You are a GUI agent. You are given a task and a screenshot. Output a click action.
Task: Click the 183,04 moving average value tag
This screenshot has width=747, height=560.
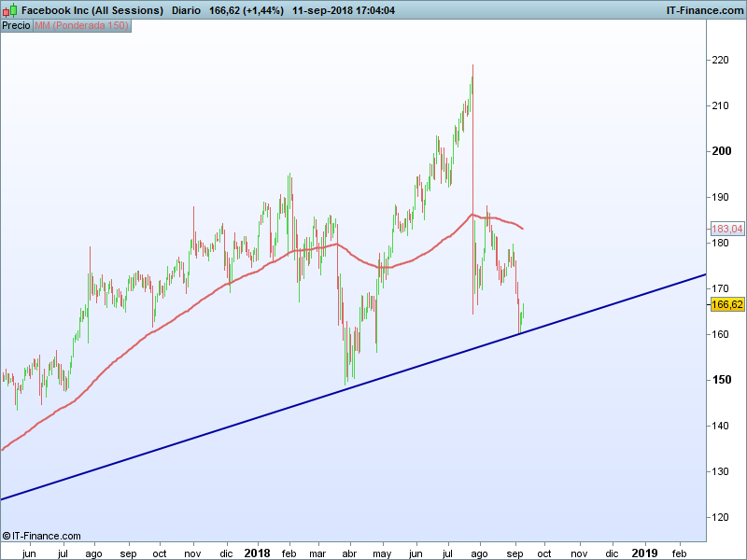(x=727, y=229)
